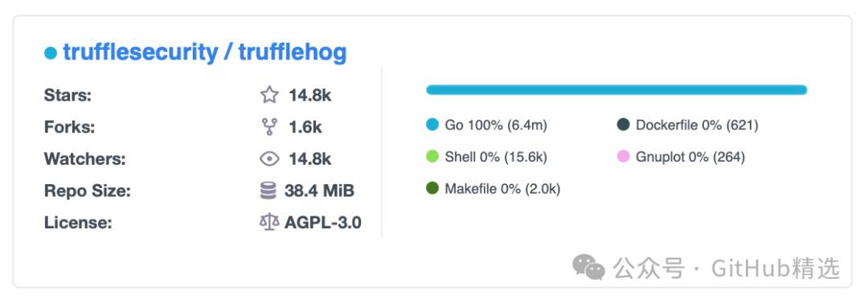868x303 pixels.
Task: Click the 38.4 MiB repo size value
Action: pyautogui.click(x=319, y=191)
